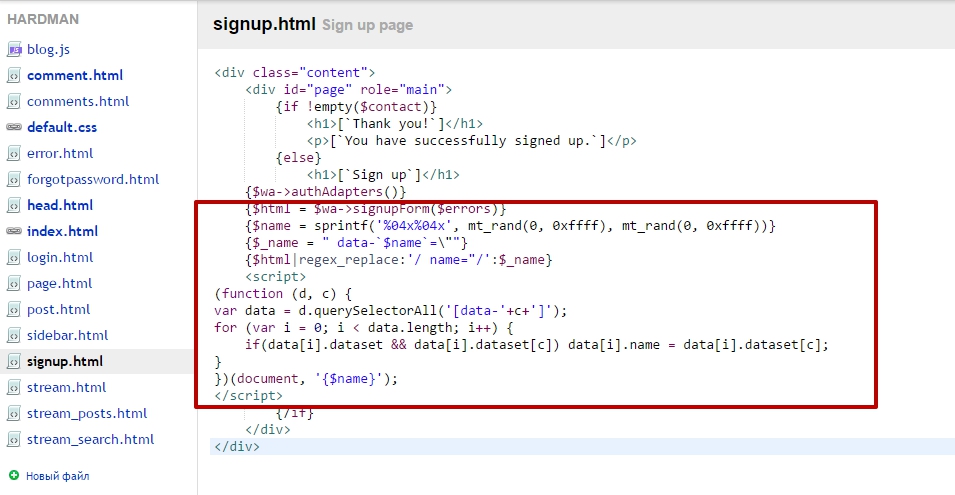This screenshot has width=955, height=495.
Task: Place cursor on the sprintf mt_rand line
Action: tap(510, 226)
